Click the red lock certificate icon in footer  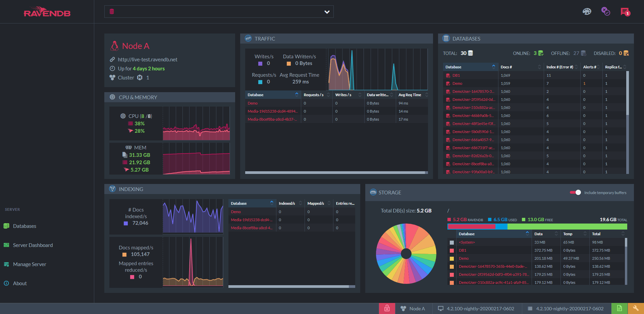pyautogui.click(x=387, y=308)
